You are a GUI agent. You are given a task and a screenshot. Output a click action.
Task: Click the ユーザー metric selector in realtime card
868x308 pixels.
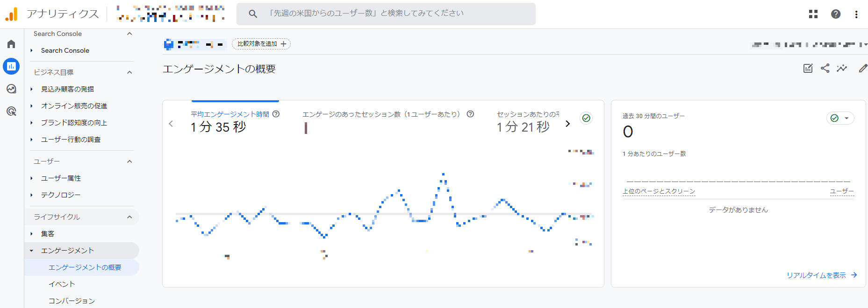click(x=842, y=191)
